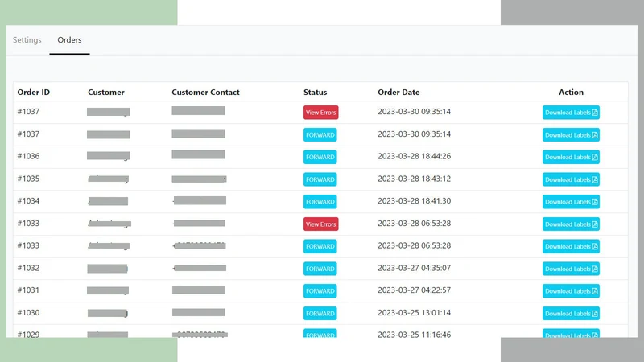Viewport: 644px width, 362px height.
Task: Click the Order Date column header
Action: point(398,93)
